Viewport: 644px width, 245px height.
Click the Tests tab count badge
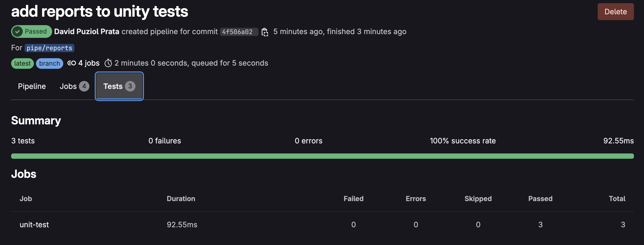pyautogui.click(x=130, y=86)
